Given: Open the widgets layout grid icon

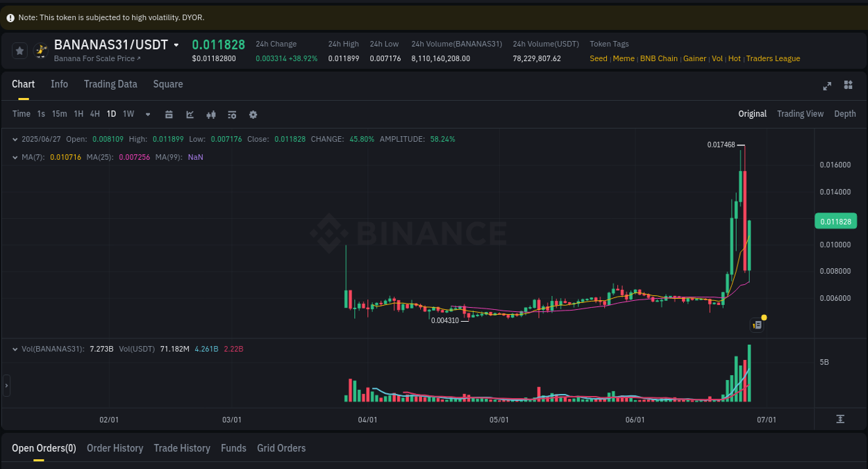Looking at the screenshot, I should coord(848,85).
